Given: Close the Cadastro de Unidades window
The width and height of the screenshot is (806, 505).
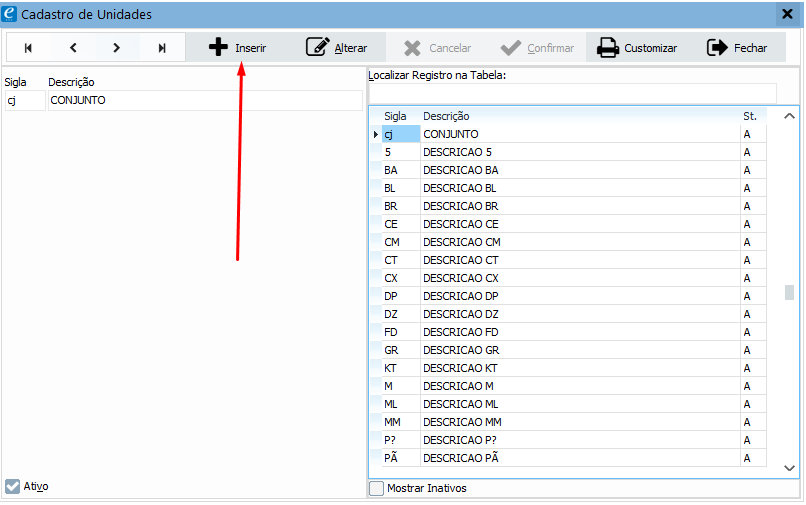Looking at the screenshot, I should (x=786, y=14).
